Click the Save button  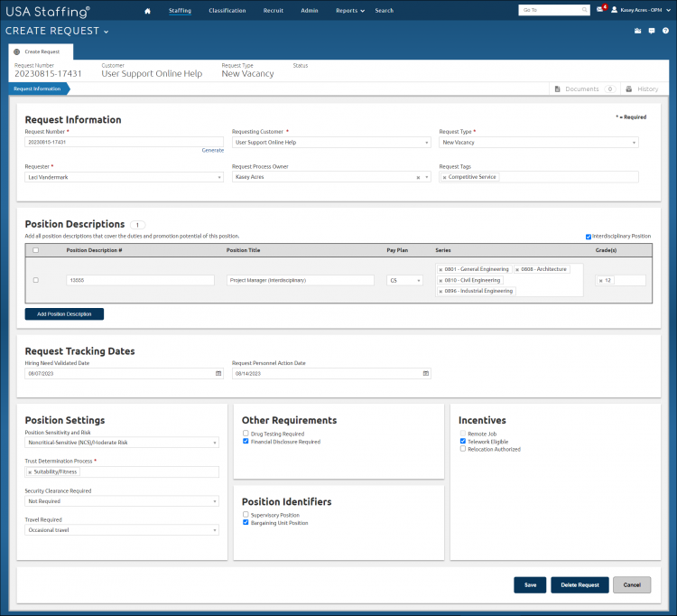[x=530, y=585]
